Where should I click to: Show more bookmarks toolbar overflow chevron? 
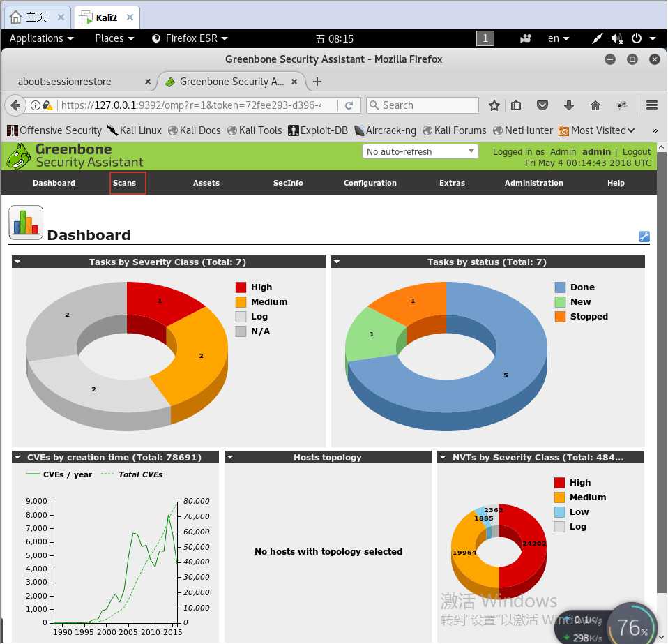[x=655, y=131]
